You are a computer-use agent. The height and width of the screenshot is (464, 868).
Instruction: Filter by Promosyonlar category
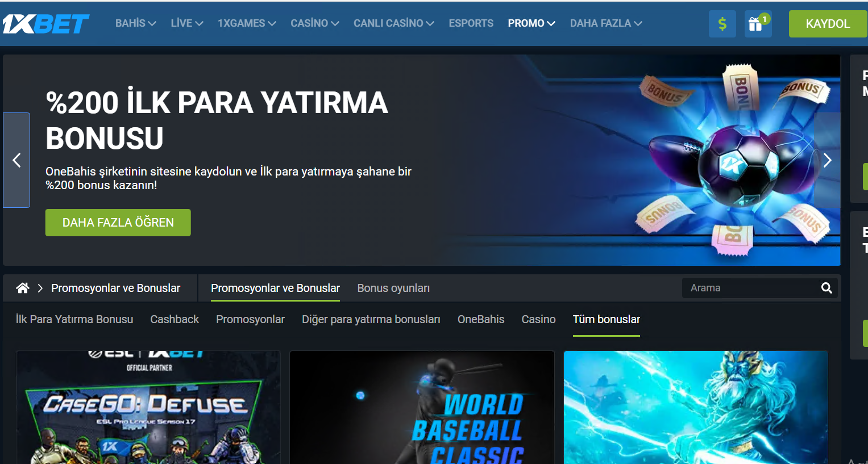click(x=250, y=319)
